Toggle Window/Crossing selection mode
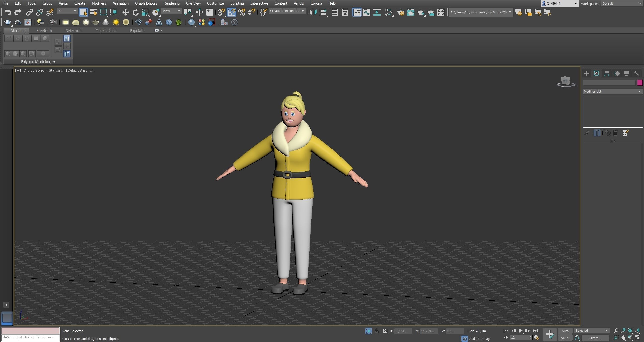 tap(113, 12)
